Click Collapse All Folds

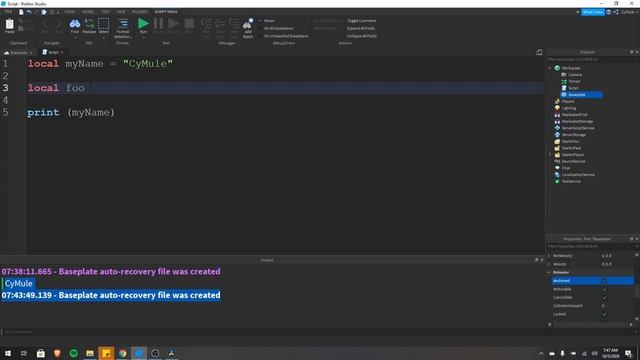point(362,36)
